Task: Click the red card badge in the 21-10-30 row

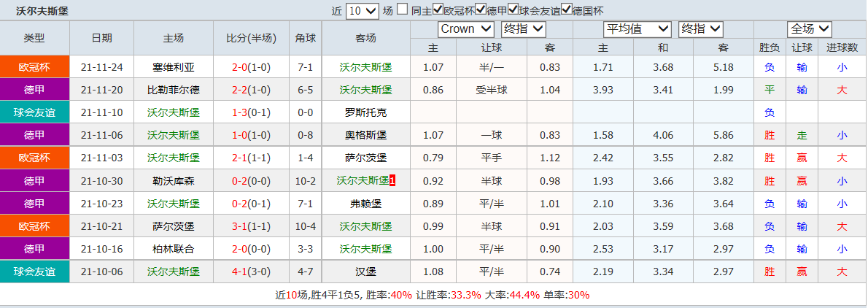Action: tap(392, 180)
